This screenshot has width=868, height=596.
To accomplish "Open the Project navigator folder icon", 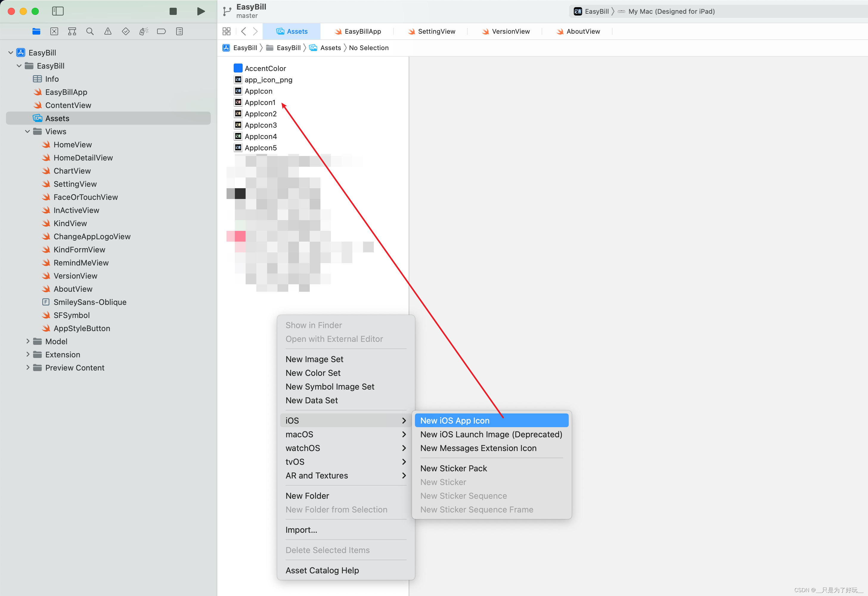I will click(36, 31).
